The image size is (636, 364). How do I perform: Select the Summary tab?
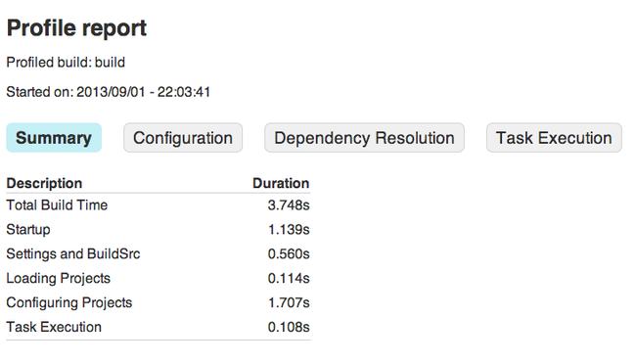tap(54, 138)
